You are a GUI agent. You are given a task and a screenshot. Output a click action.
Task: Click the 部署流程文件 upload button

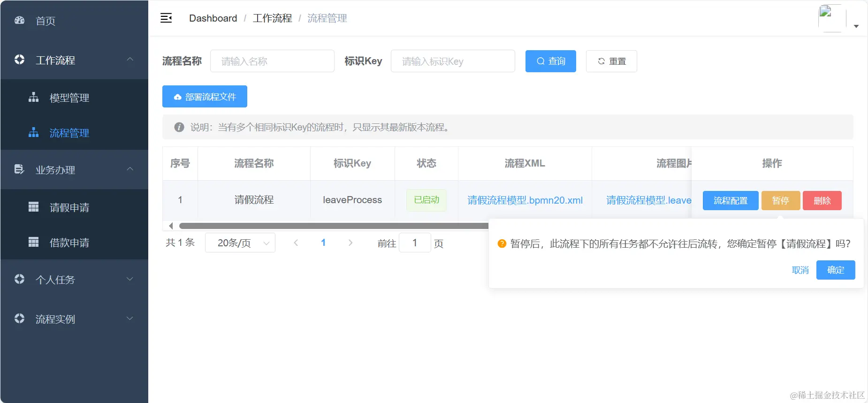tap(205, 97)
